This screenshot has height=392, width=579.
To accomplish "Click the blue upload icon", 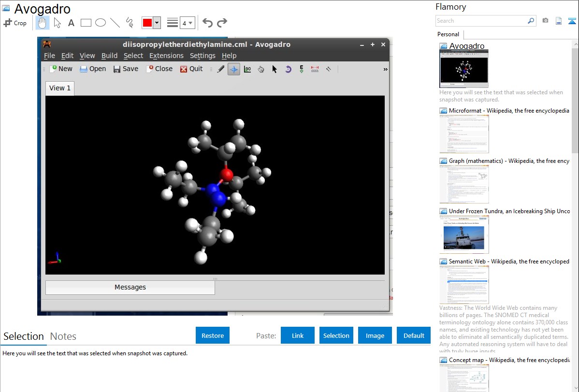I will click(x=572, y=21).
